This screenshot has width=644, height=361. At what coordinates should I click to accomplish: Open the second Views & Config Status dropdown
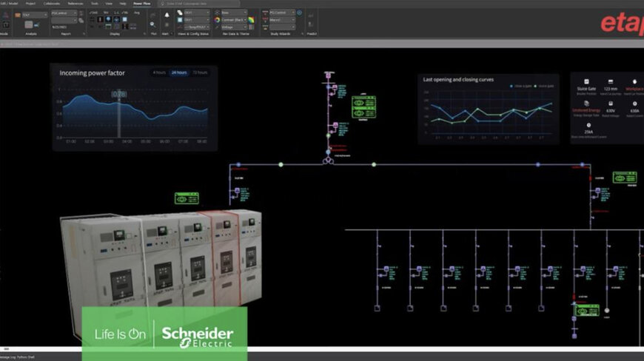pos(197,20)
